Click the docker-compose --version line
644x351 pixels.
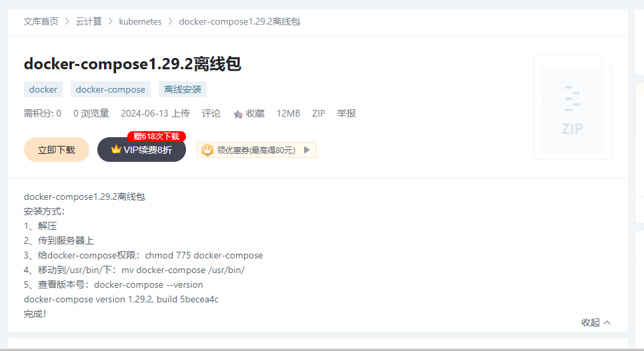coord(113,284)
